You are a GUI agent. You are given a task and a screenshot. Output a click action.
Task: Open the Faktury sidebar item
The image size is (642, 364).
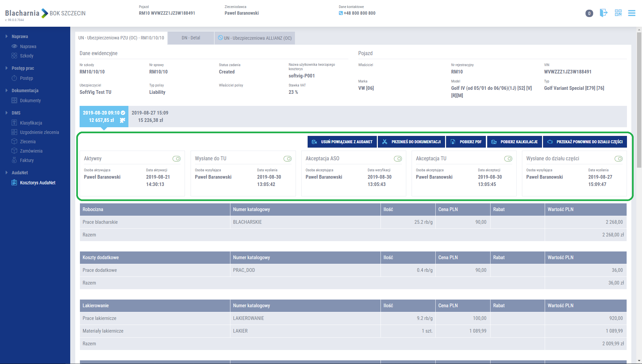(x=27, y=160)
